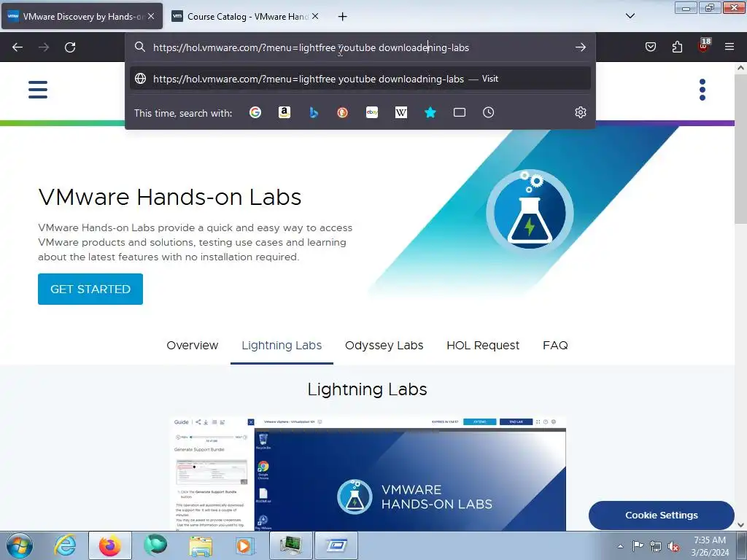The width and height of the screenshot is (747, 560).
Task: Click the network tray icon
Action: 656,547
